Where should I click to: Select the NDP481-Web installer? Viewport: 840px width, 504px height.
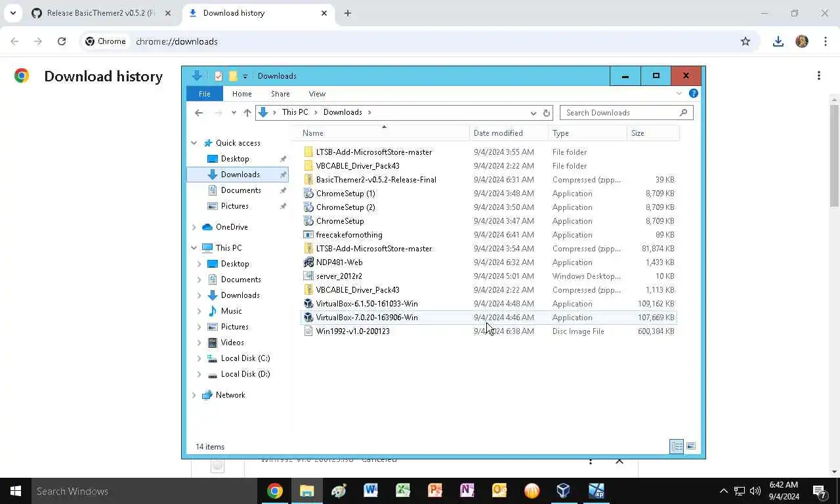click(489, 262)
